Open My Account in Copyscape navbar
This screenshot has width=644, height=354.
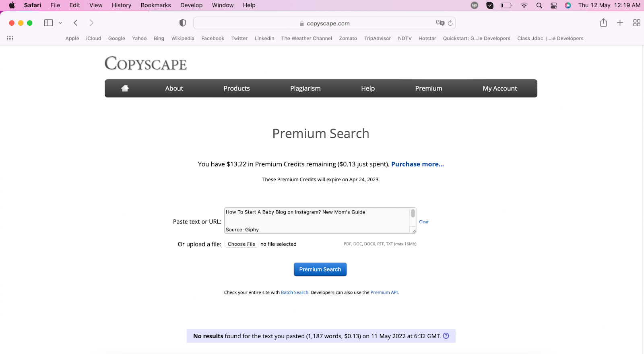click(500, 88)
